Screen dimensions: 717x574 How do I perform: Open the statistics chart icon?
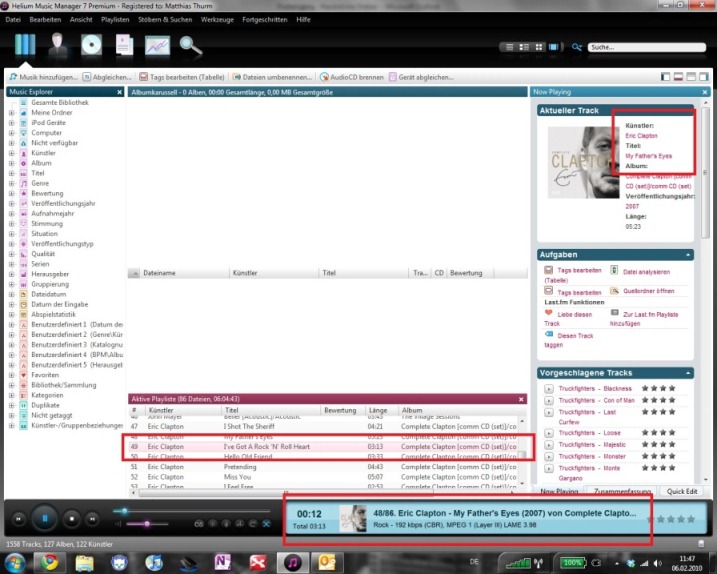point(157,46)
